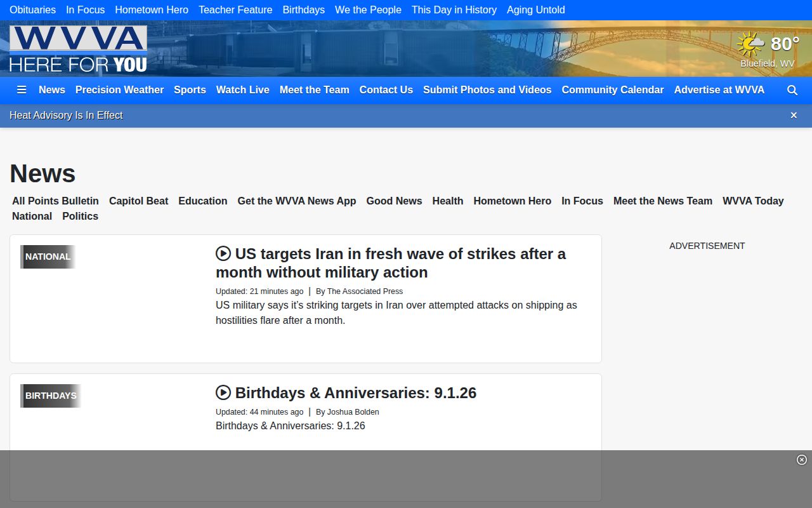
Task: Click 'By The Associated Press' byline
Action: 359,291
